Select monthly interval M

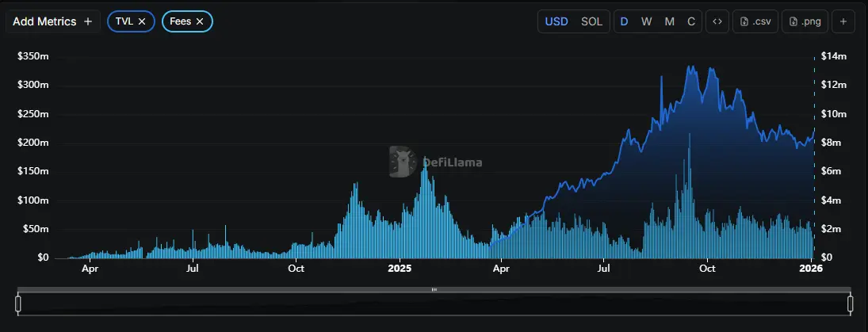pos(669,21)
